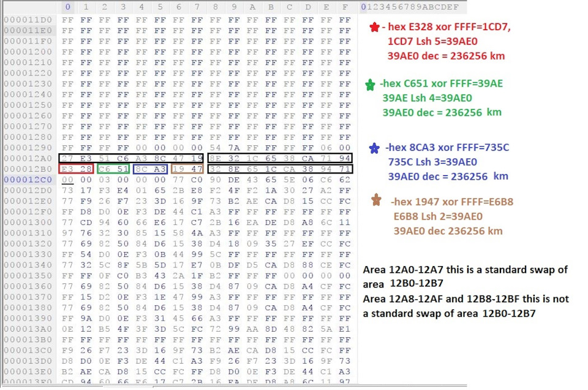
Task: Click the ASCII column header 0123456789ABCDEF
Action: click(x=410, y=7)
